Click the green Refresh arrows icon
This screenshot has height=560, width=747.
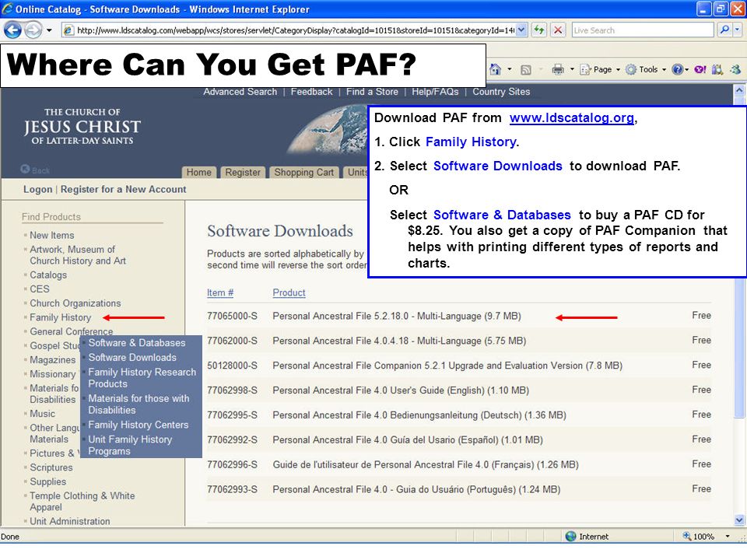[538, 30]
